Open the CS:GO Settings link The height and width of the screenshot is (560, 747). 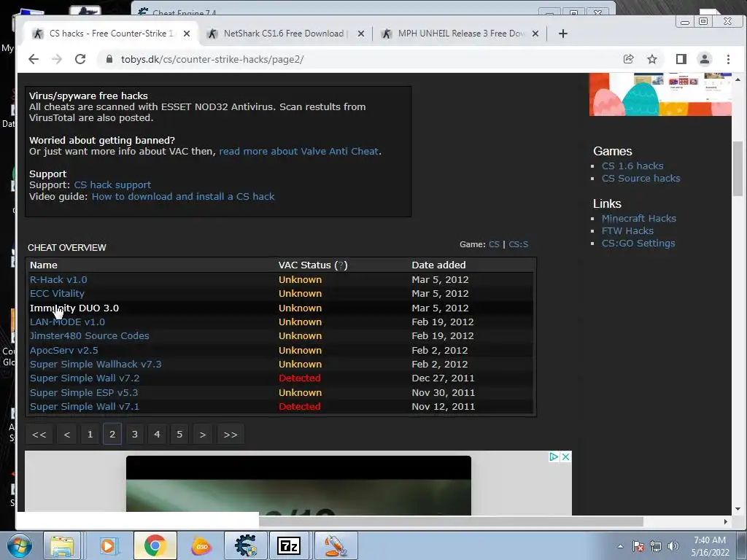pyautogui.click(x=638, y=243)
